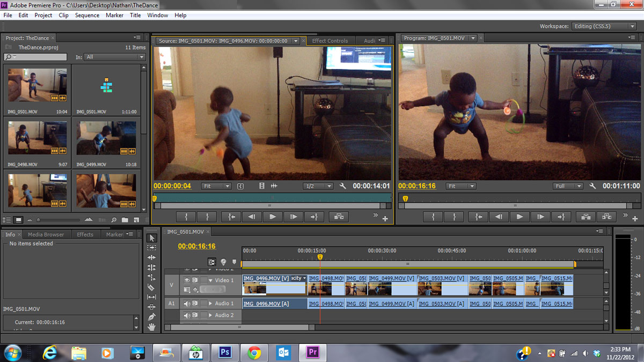Select the Ripple Edit tool
Viewport: 644px width, 362px height.
tap(152, 256)
